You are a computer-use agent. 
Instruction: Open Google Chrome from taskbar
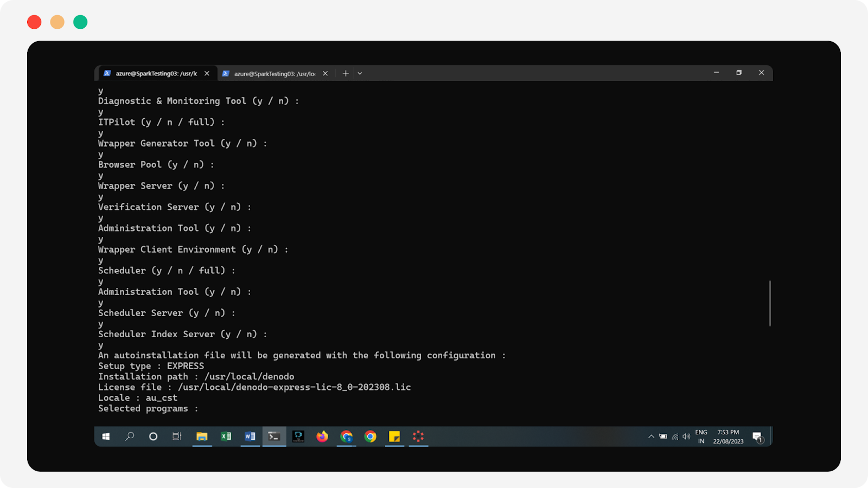tap(371, 436)
